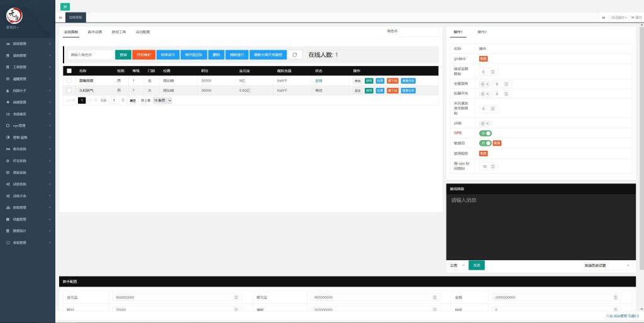Viewport: 644px width, 323px height.
Task: Click the 请输入角色名 search input field
Action: click(91, 55)
